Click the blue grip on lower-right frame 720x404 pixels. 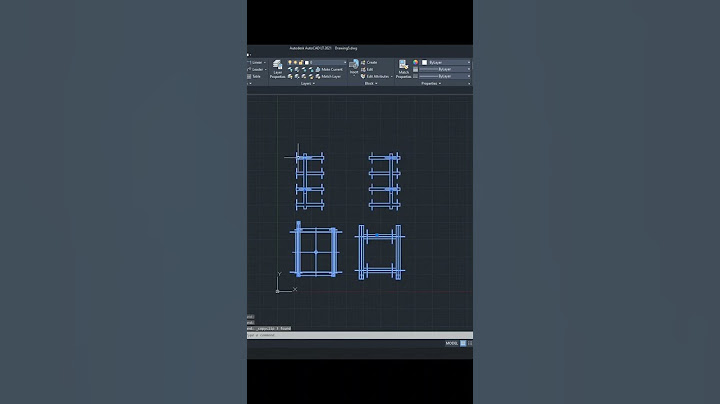tap(377, 235)
